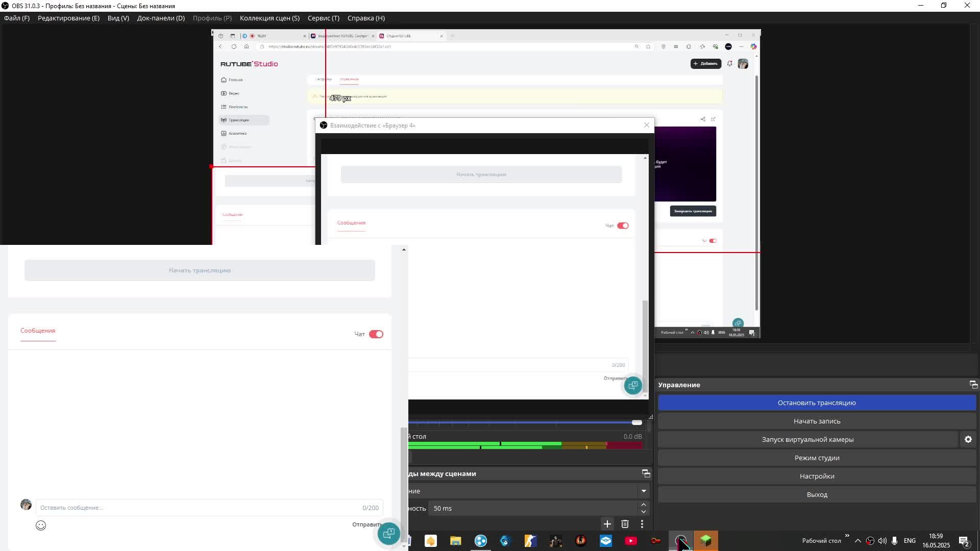Add a new scene transition
This screenshot has height=551, width=980.
coord(607,524)
